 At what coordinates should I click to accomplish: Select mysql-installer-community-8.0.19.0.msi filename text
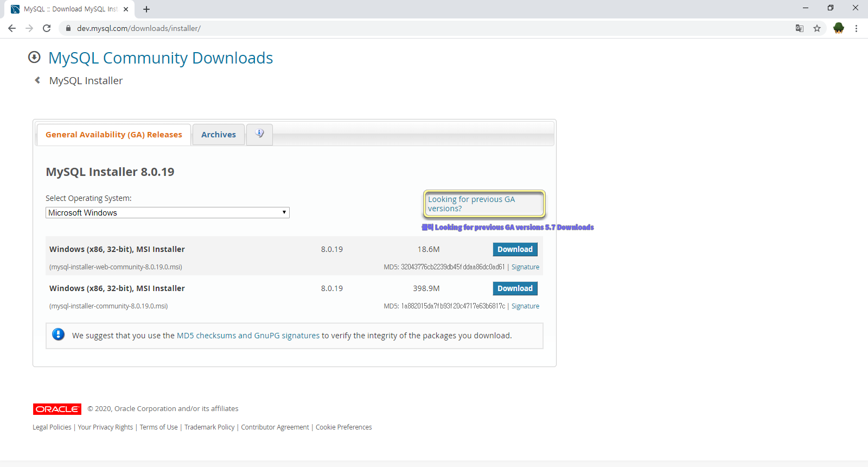click(108, 306)
